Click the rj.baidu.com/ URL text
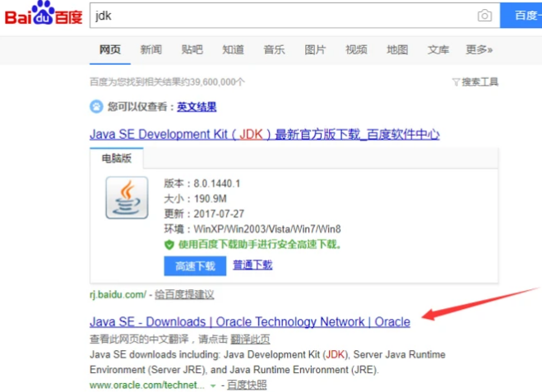Image resolution: width=542 pixels, height=392 pixels. 118,294
